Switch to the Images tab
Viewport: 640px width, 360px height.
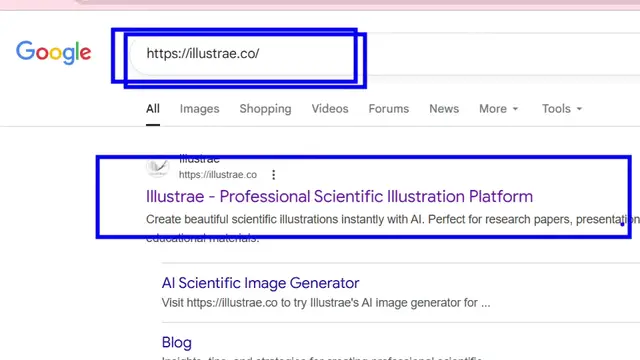(x=200, y=109)
